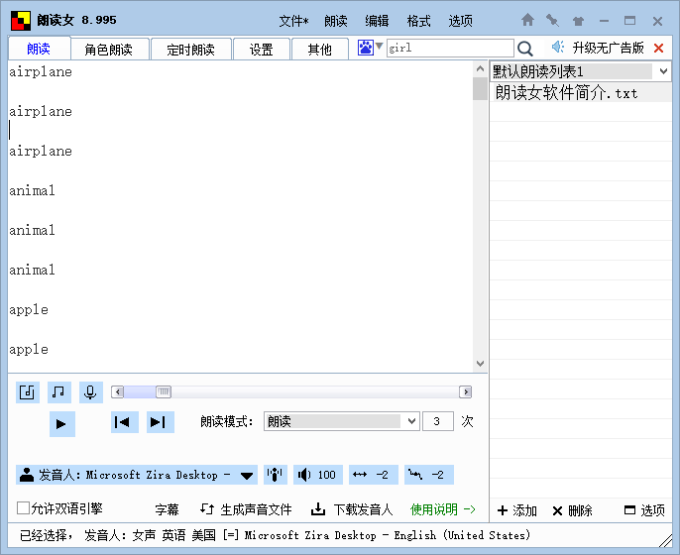
Task: Click the progress slider left arrow
Action: [x=118, y=392]
